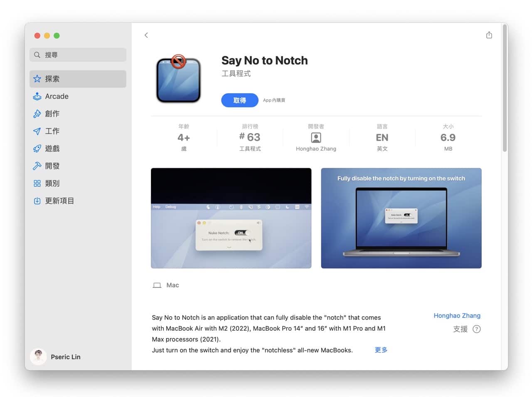The height and width of the screenshot is (397, 532).
Task: Click the 更新項目 download icon
Action: pos(37,201)
